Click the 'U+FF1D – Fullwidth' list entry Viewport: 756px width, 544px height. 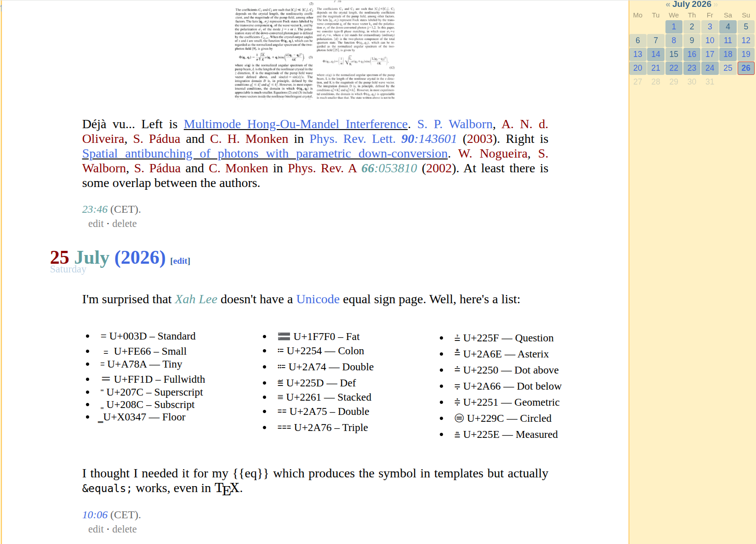click(x=153, y=379)
